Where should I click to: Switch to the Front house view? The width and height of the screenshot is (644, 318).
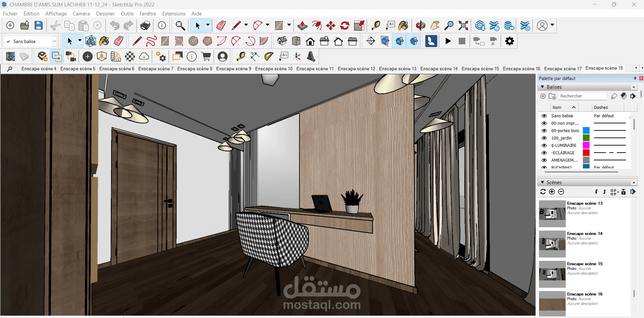[310, 41]
